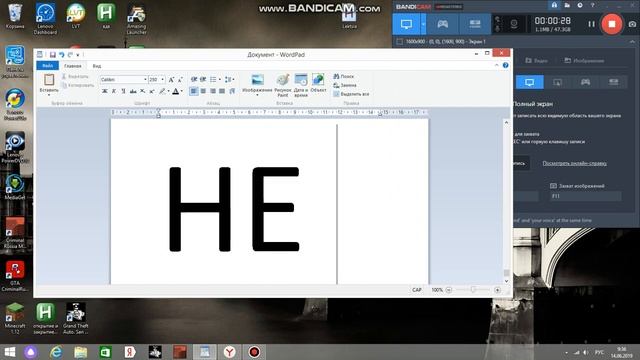Click the zoom in plus button
The width and height of the screenshot is (640, 360).
tap(497, 290)
